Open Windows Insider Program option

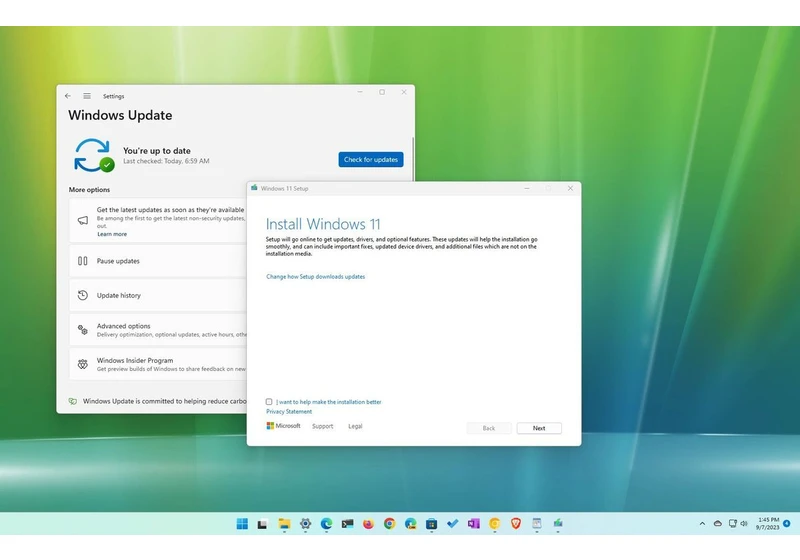coord(158,364)
